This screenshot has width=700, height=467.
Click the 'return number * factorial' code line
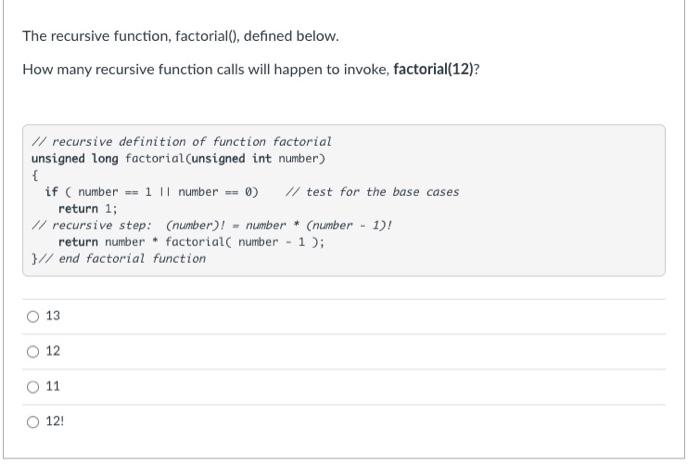coord(192,242)
